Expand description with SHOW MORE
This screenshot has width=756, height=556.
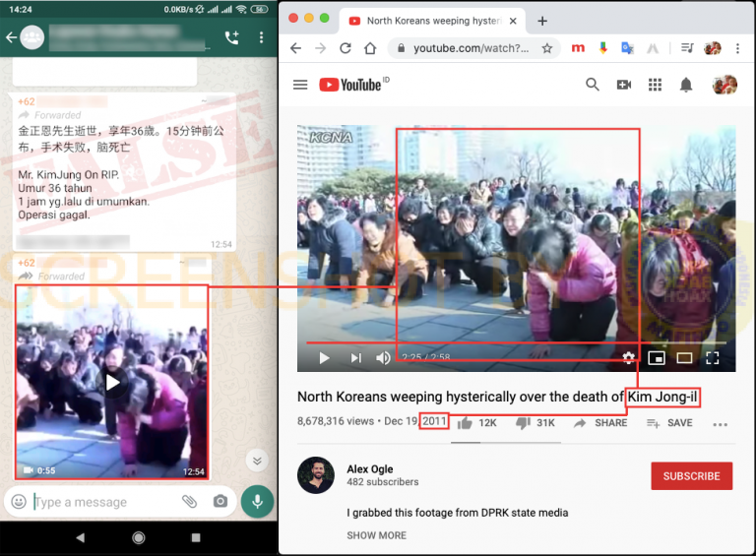pos(377,535)
